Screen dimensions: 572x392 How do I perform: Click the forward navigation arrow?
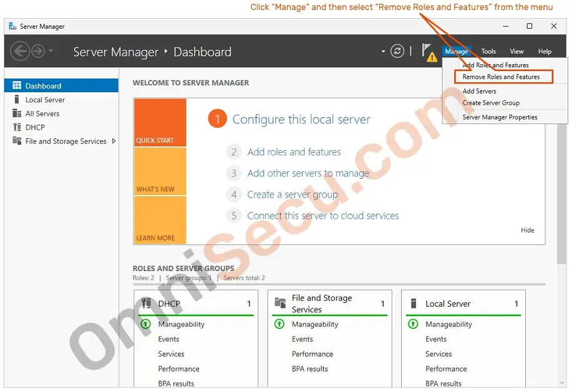click(x=38, y=51)
